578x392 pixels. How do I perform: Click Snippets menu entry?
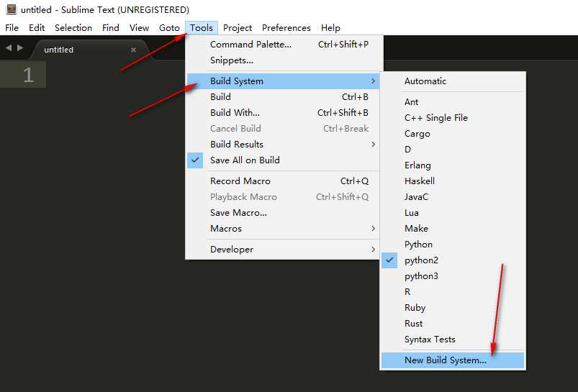pyautogui.click(x=231, y=60)
